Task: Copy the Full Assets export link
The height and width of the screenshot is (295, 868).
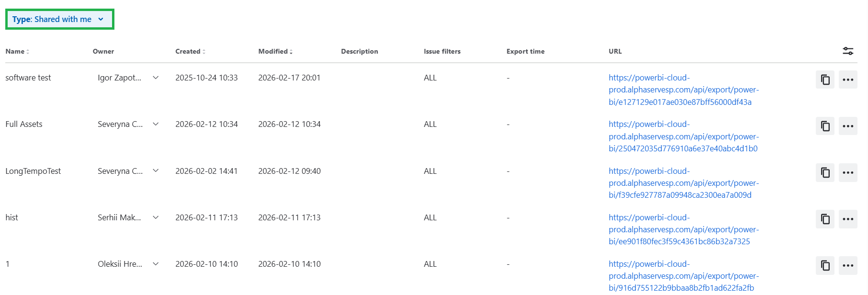Action: (x=824, y=126)
